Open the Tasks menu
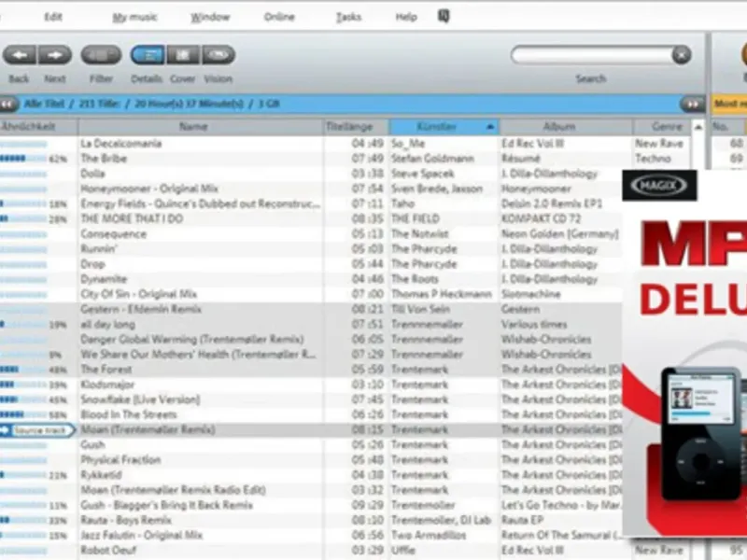This screenshot has height=560, width=747. pos(348,17)
